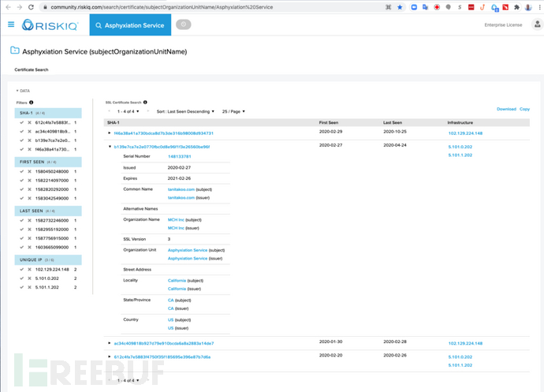544x392 pixels.
Task: Click the Asphyxiation Service search tab
Action: click(130, 25)
